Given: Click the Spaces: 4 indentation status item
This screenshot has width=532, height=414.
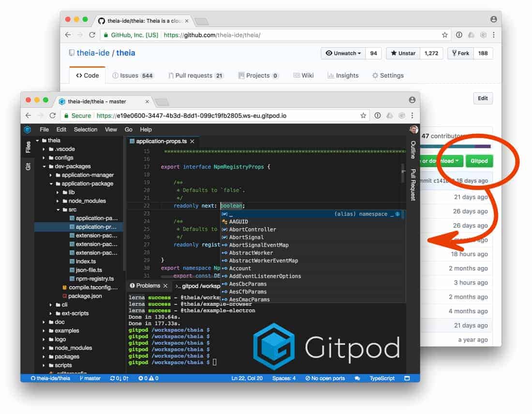Looking at the screenshot, I should click(284, 378).
